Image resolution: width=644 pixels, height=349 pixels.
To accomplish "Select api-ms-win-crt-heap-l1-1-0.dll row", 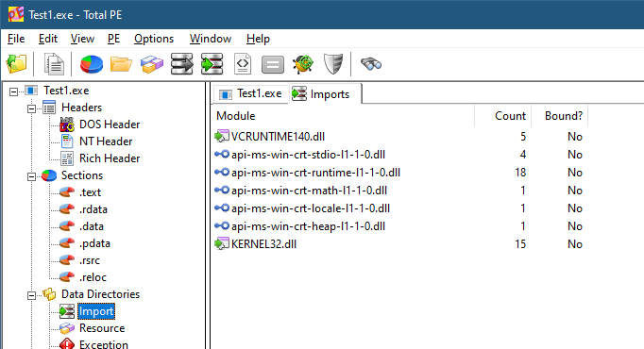I will pos(399,226).
